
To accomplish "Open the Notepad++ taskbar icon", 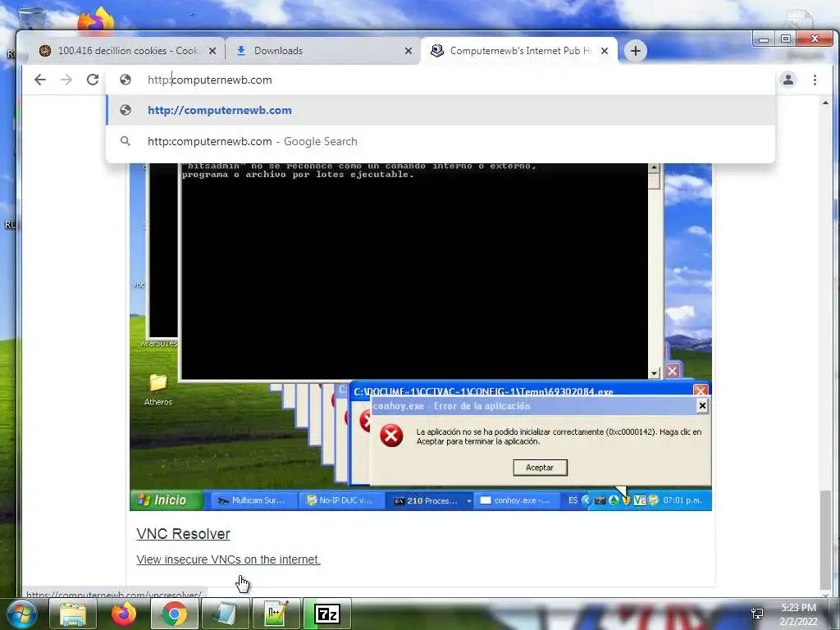I will (x=276, y=614).
